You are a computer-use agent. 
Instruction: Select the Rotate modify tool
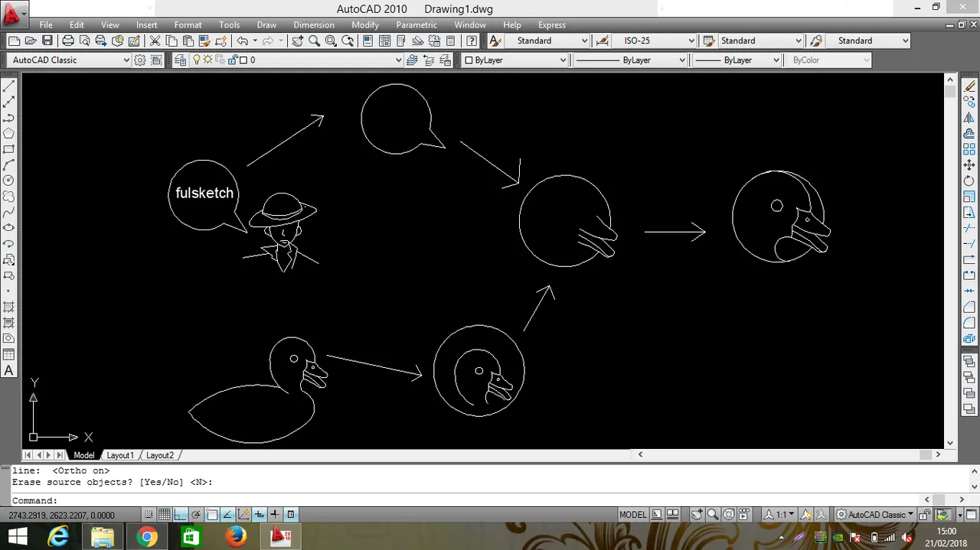click(969, 181)
